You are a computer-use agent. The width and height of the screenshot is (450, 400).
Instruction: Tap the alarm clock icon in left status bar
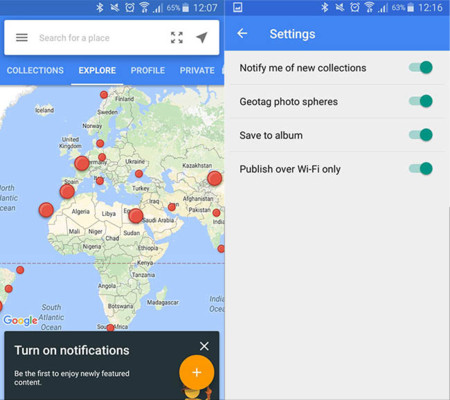pyautogui.click(x=130, y=7)
